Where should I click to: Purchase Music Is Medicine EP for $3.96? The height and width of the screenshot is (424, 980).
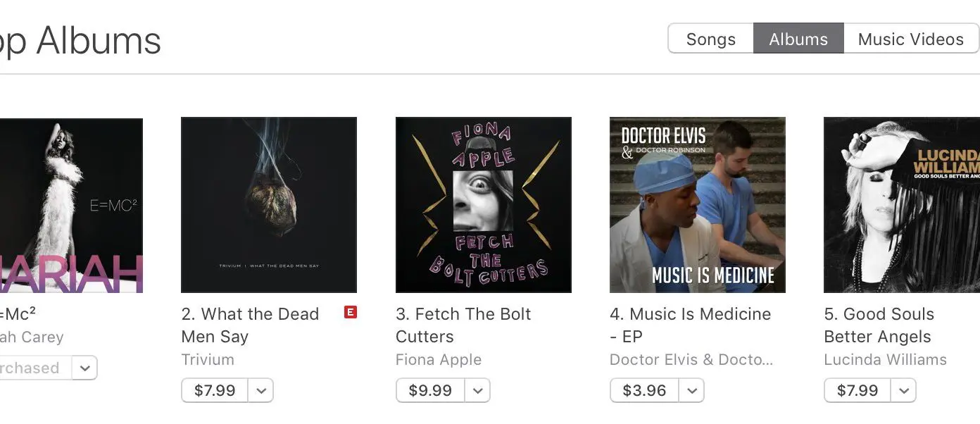[644, 390]
